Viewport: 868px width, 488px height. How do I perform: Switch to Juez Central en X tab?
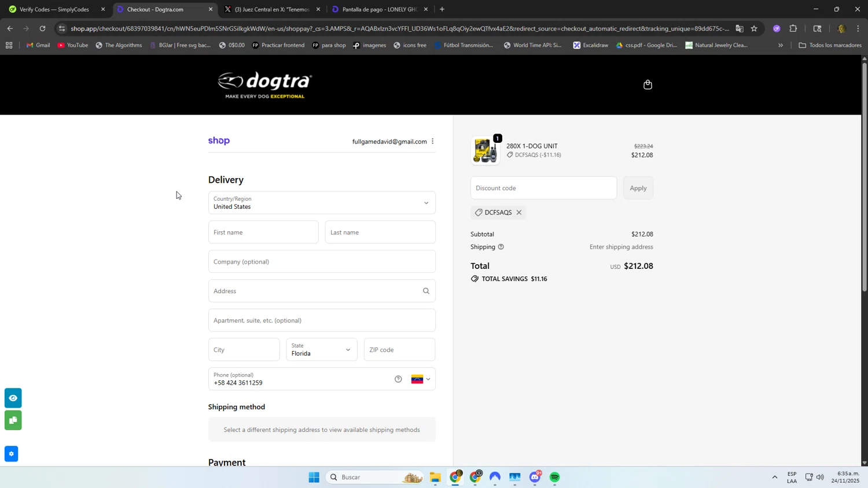272,9
